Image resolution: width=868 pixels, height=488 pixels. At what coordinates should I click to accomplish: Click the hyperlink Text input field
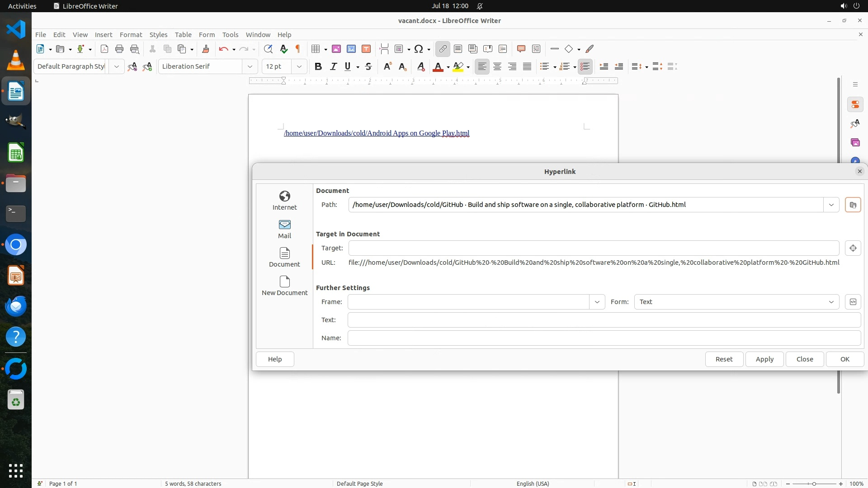(x=604, y=320)
